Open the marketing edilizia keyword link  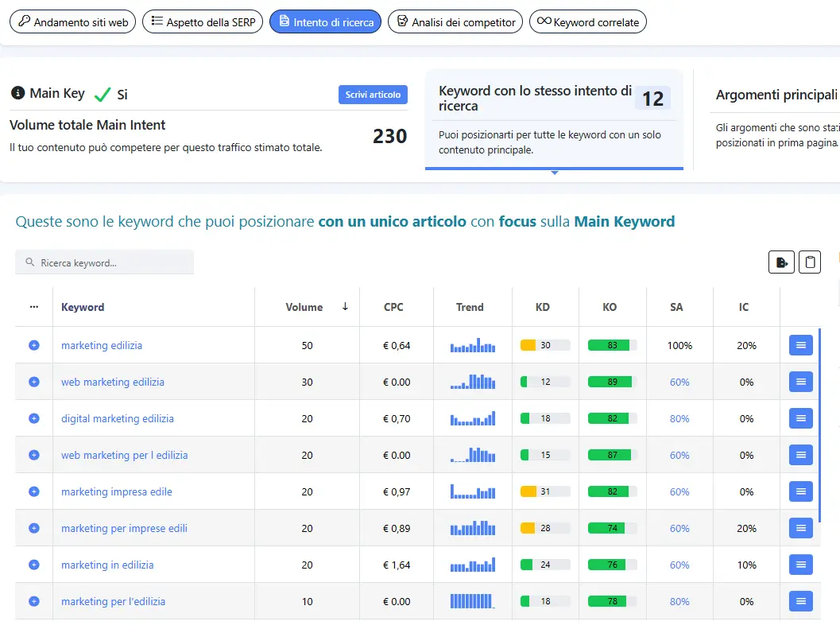(102, 345)
